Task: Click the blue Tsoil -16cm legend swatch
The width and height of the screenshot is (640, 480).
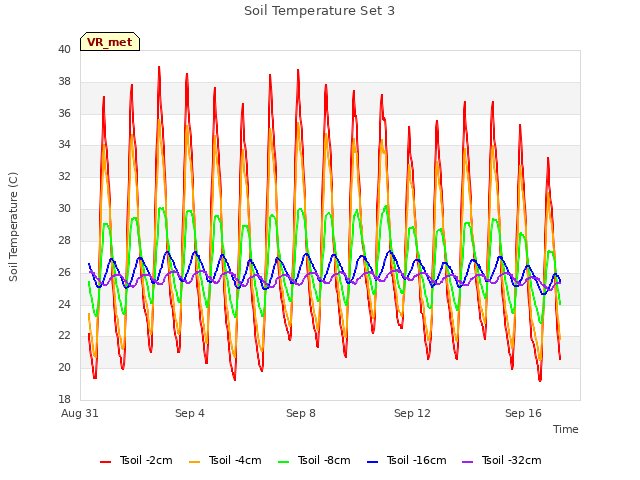Action: pyautogui.click(x=372, y=462)
